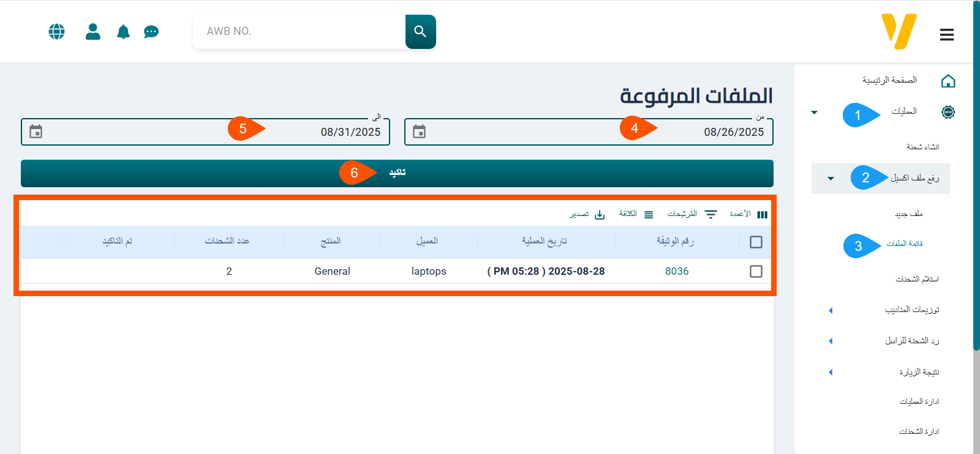Click the General product cell
980x454 pixels.
coord(333,271)
